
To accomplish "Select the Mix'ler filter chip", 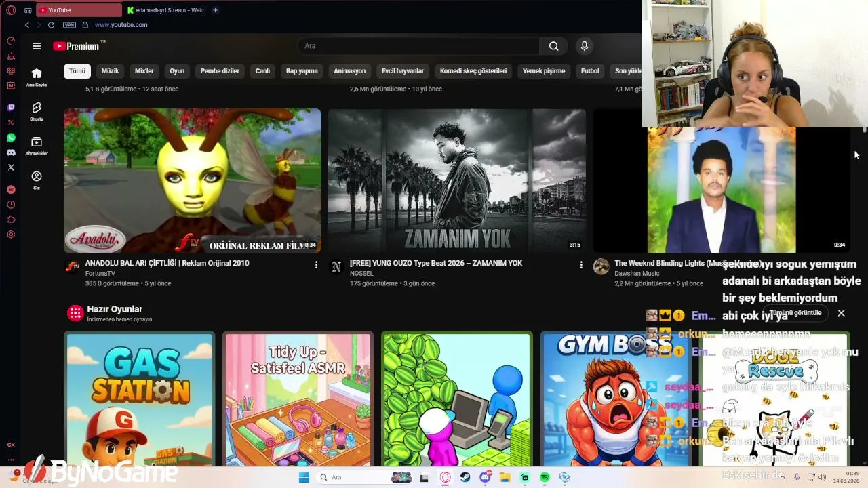I will [x=144, y=71].
